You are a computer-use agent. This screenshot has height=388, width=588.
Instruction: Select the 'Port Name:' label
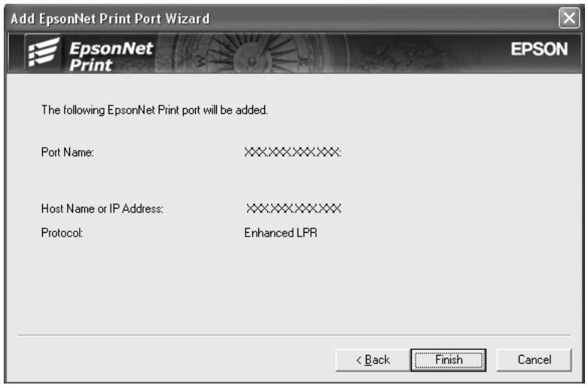click(x=68, y=152)
